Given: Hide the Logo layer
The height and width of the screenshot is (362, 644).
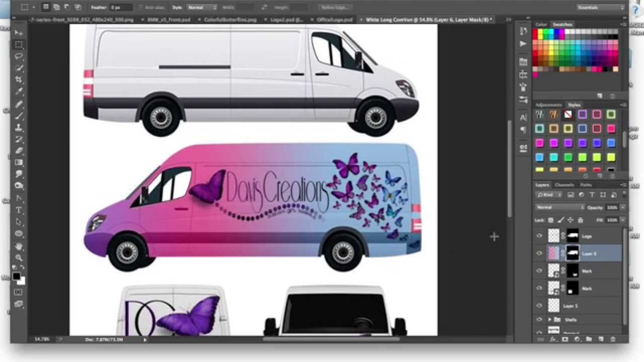Looking at the screenshot, I should point(540,236).
